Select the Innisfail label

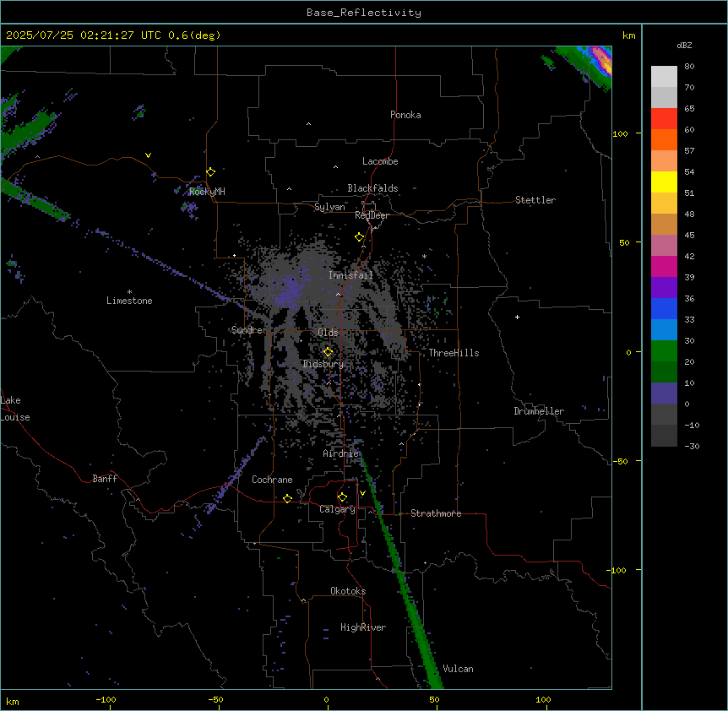tap(350, 275)
